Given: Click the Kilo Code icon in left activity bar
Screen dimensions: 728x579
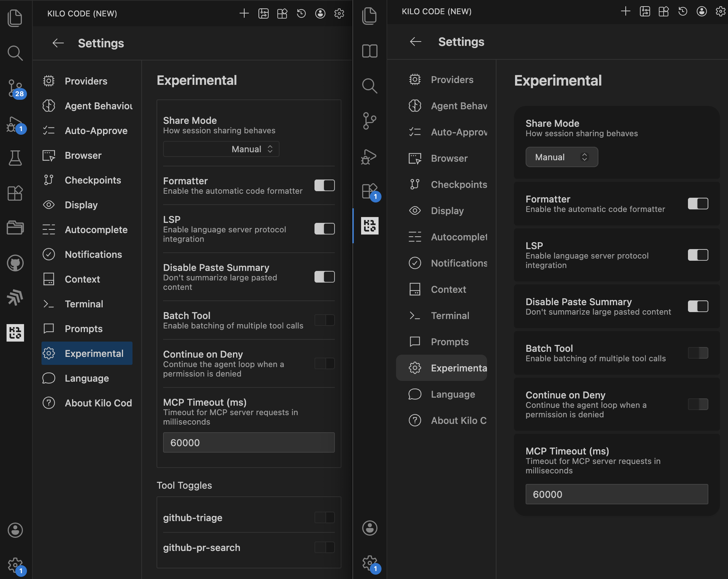Looking at the screenshot, I should 15,332.
